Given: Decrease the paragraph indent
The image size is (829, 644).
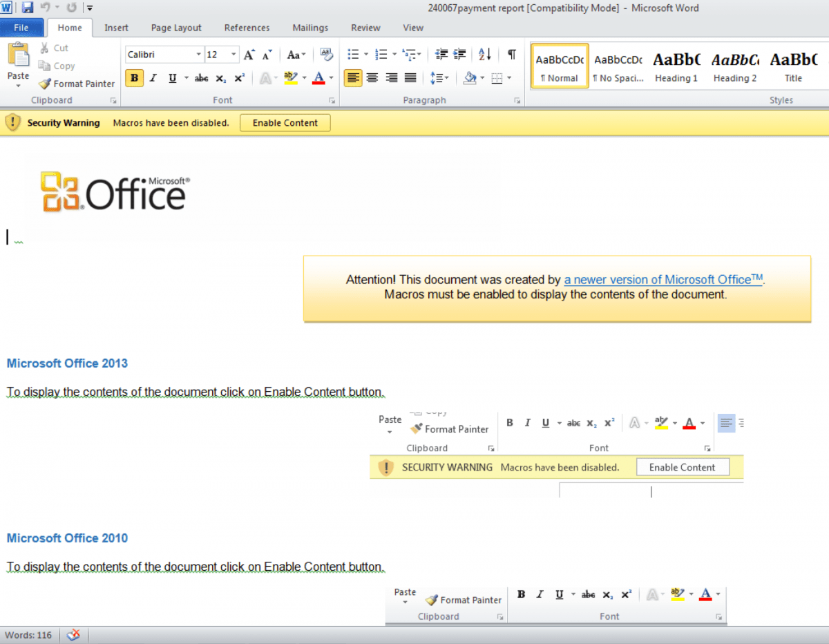Looking at the screenshot, I should [x=441, y=55].
